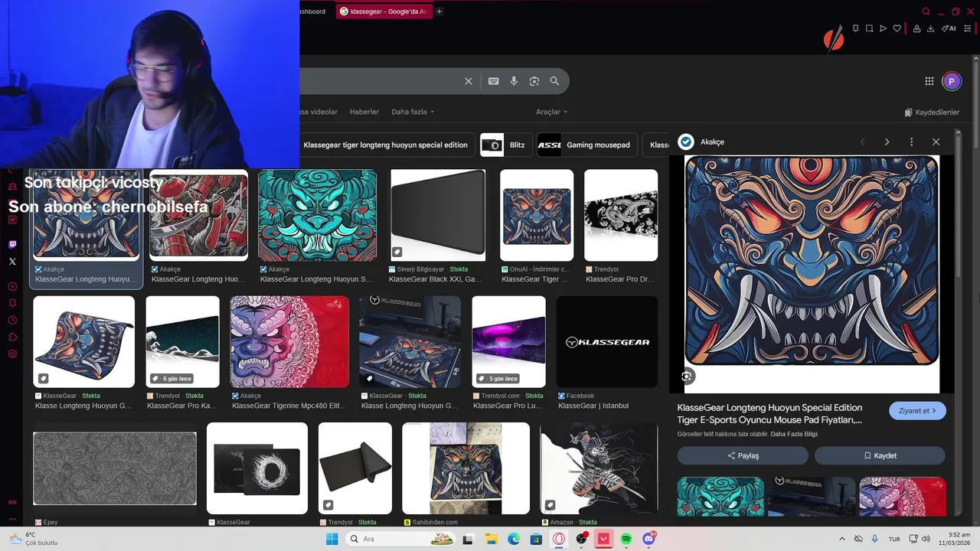Open the sidebar player icon
Screen dimensions: 980x551
pos(12,286)
